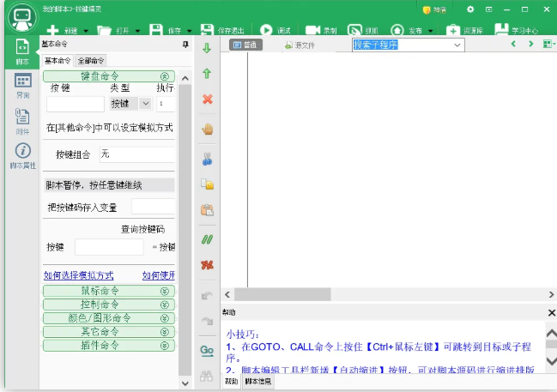Switch to the 全部命令 tab
This screenshot has height=392, width=557.
(x=91, y=61)
